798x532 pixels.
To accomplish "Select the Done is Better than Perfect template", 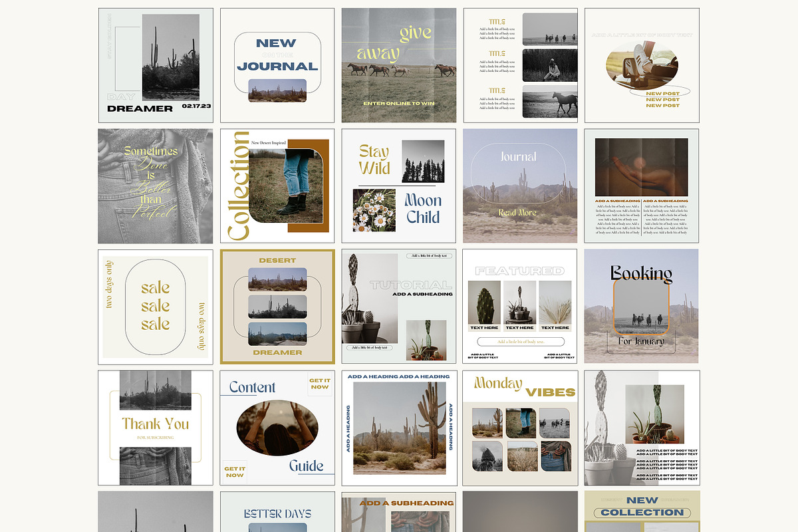I will 156,186.
